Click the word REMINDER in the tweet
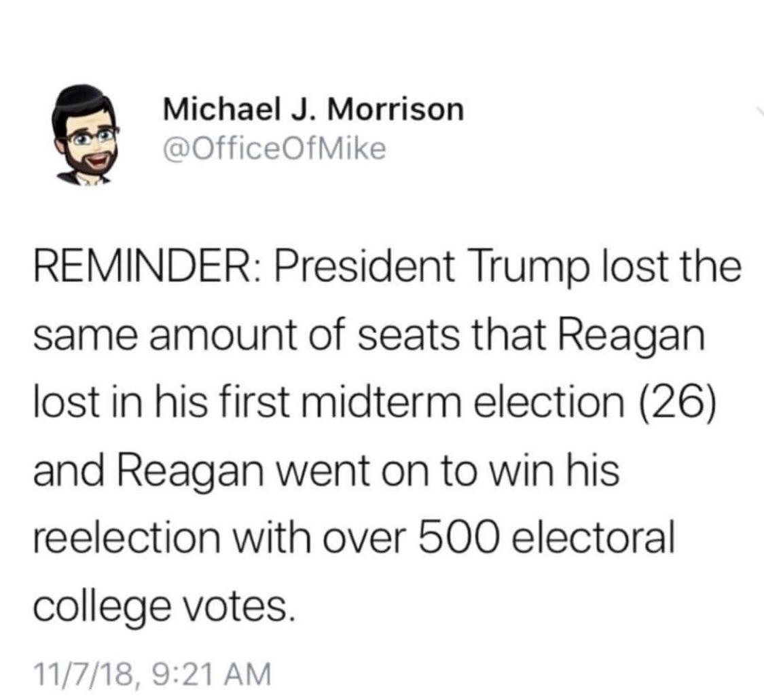The image size is (764, 700). click(x=146, y=268)
